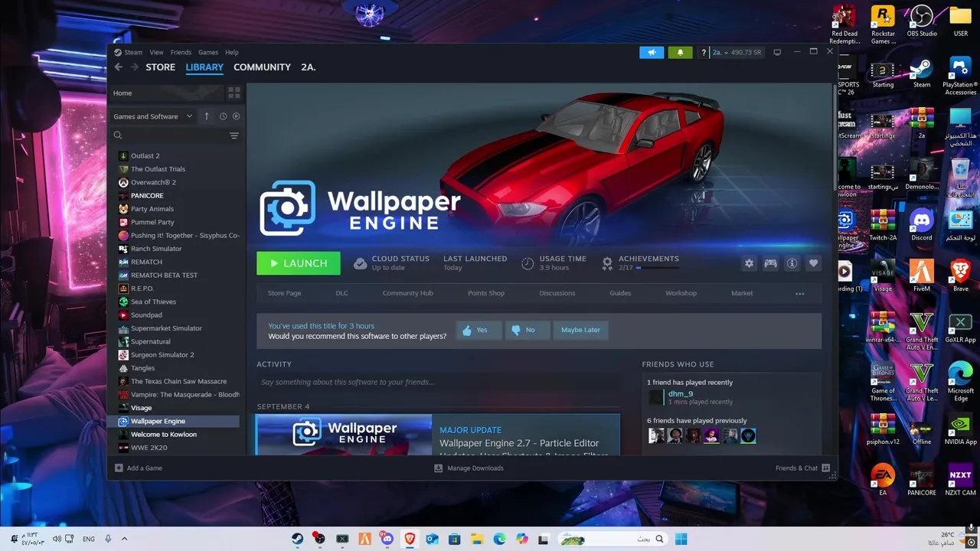Open the Friends menu

point(181,52)
